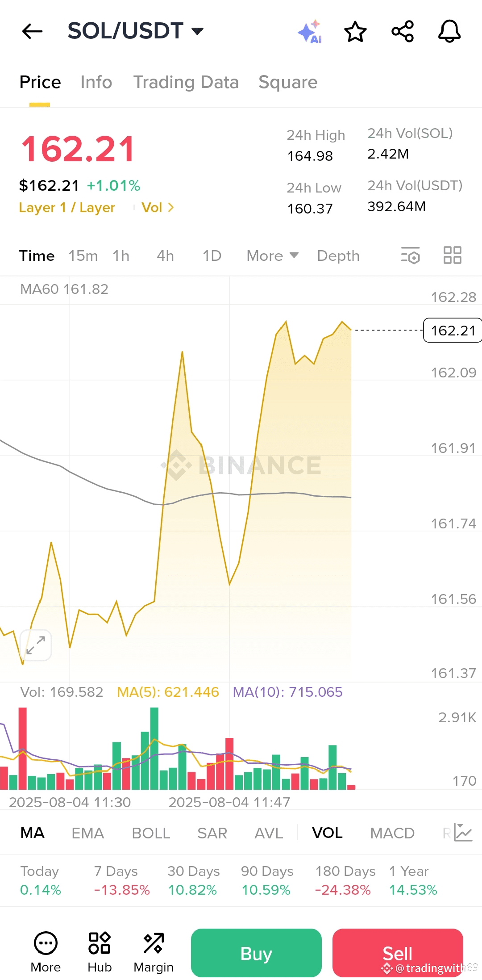Open the indicator chart icon
482x980 pixels.
point(463,833)
